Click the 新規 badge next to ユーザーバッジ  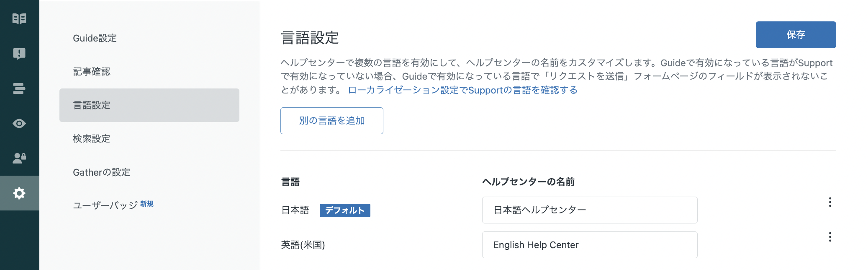tap(147, 203)
